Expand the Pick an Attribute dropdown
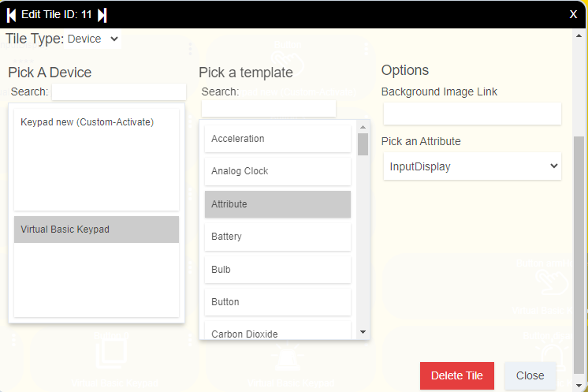This screenshot has width=588, height=392. (471, 166)
